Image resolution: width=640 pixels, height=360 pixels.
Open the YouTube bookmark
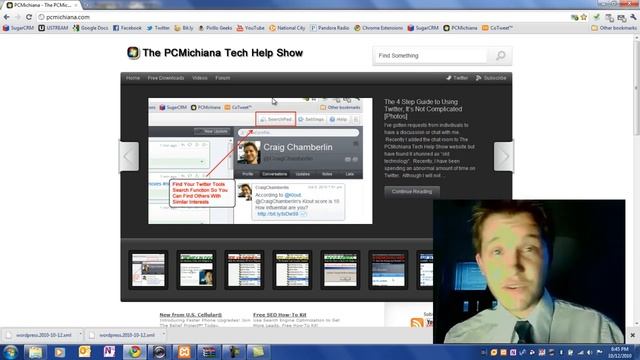tap(251, 28)
